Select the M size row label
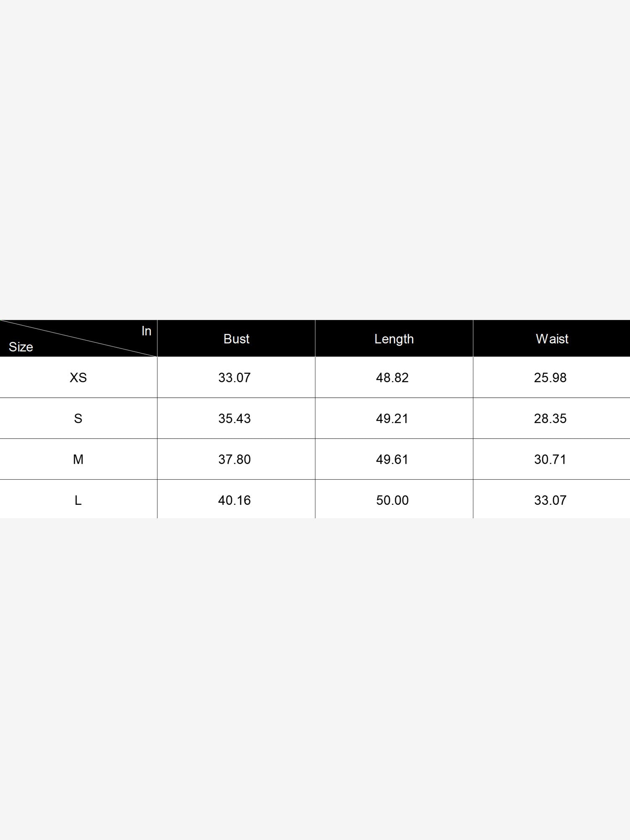 point(78,459)
